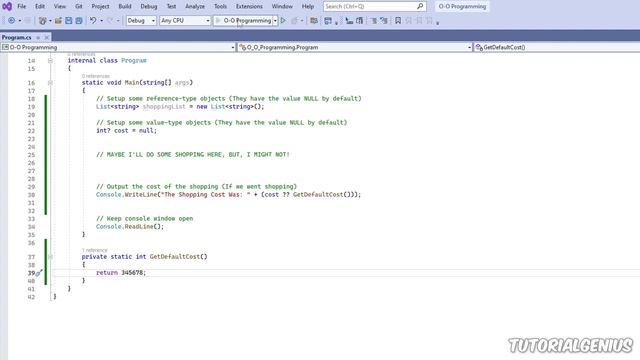Navigate backward with the toolbar arrow

tap(11, 20)
